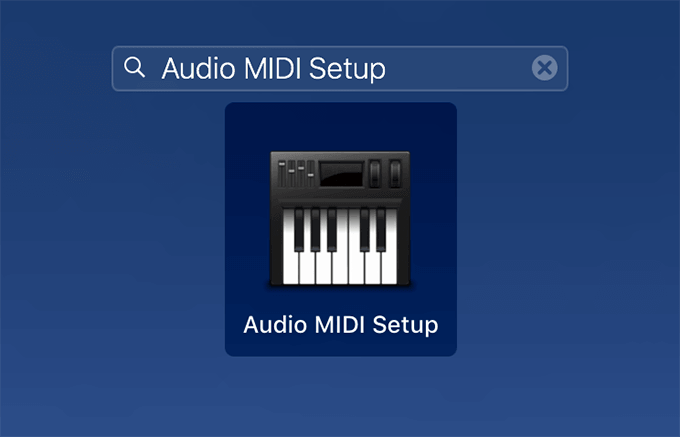Click the word 'MIDI' in app label

(340, 324)
